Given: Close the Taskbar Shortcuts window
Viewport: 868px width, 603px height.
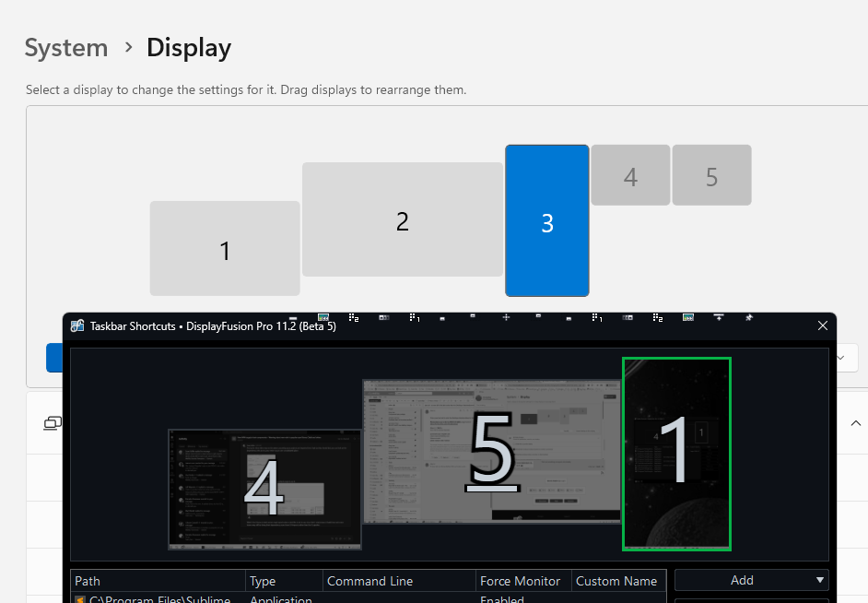Looking at the screenshot, I should (x=823, y=325).
